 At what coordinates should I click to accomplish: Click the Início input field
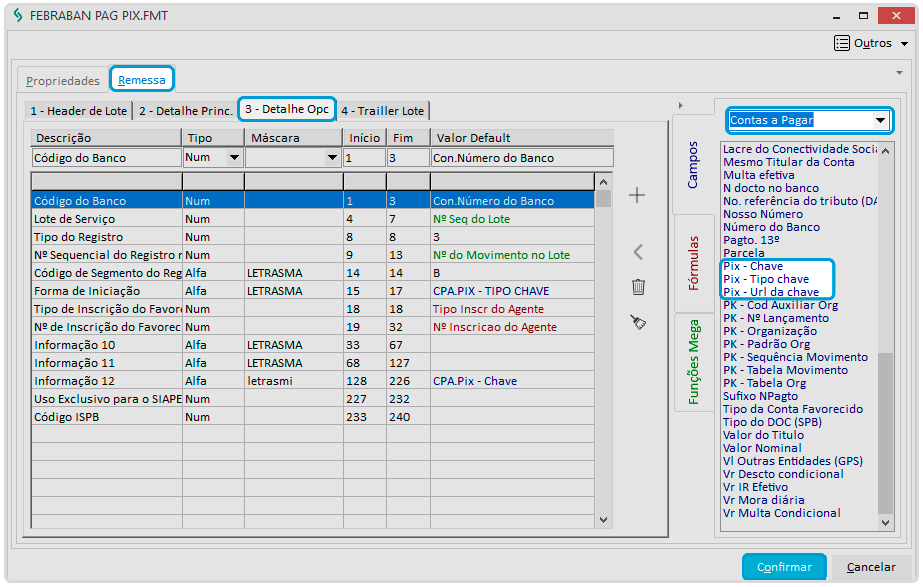click(364, 158)
